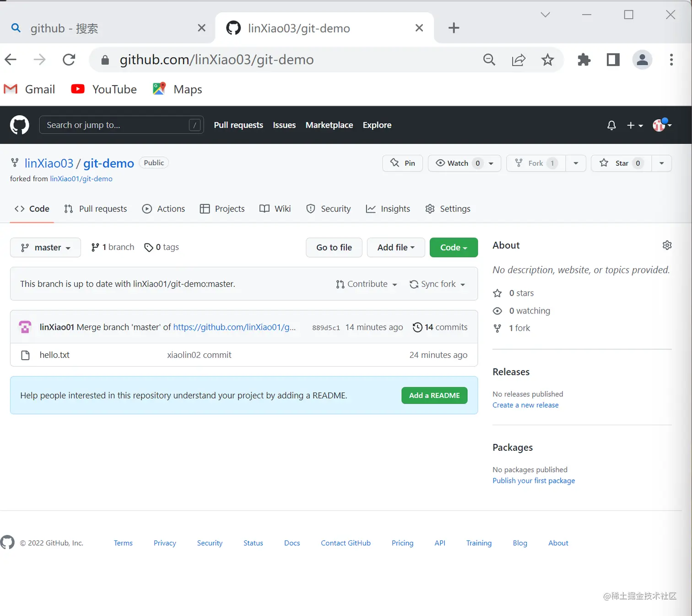View the 0 tags link
This screenshot has height=616, width=692.
(x=162, y=247)
